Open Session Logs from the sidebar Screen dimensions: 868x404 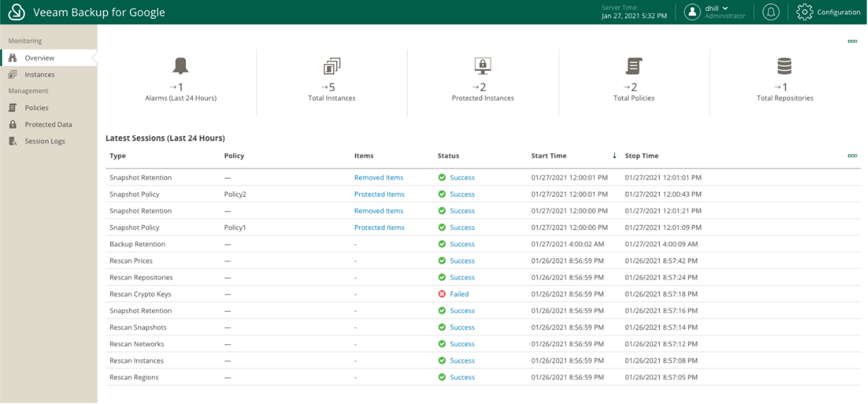coord(45,141)
